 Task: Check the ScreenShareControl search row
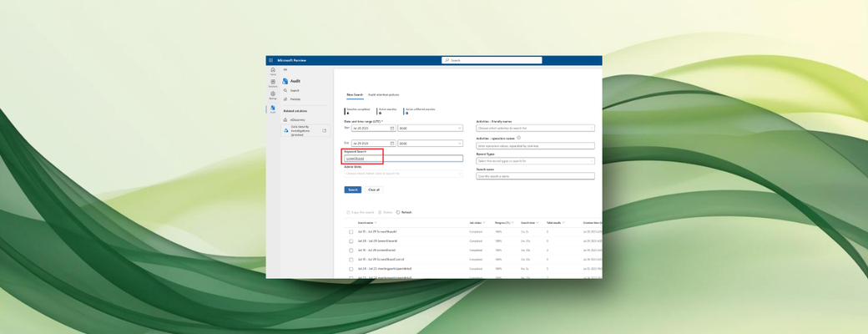click(x=351, y=259)
